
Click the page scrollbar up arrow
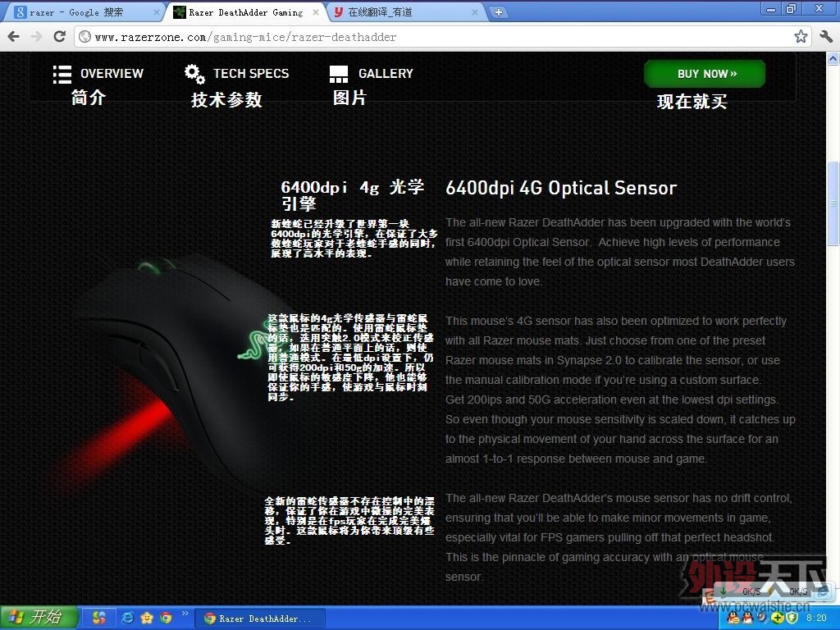pos(833,58)
